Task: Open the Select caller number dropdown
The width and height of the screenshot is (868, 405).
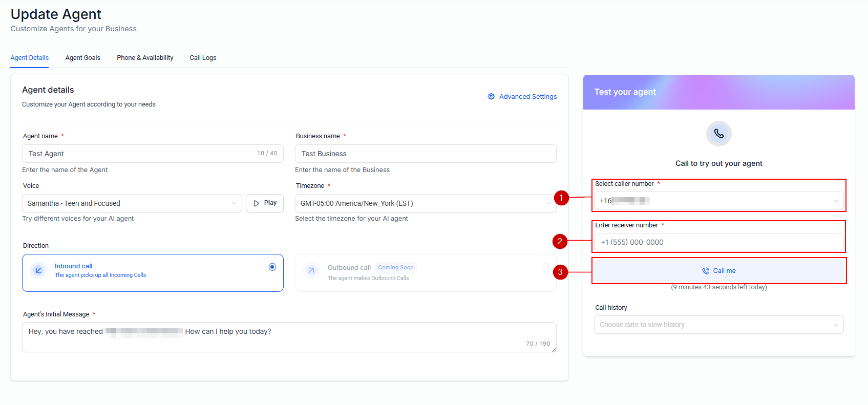Action: 718,201
